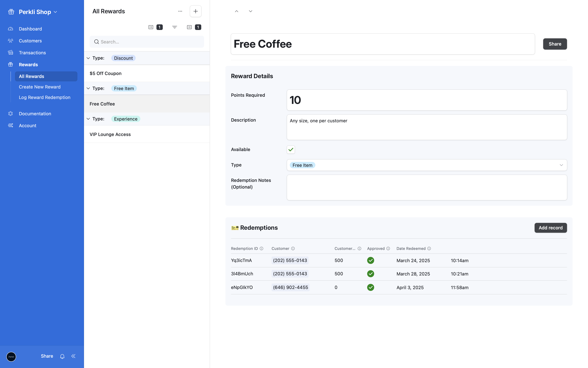Open Create New Reward page
This screenshot has height=368, width=588.
pos(40,87)
